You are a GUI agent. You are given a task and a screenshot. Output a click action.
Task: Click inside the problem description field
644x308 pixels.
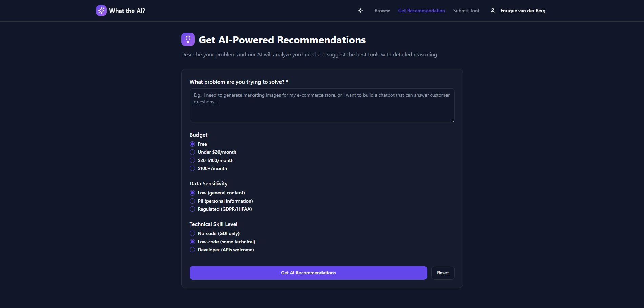pos(321,105)
